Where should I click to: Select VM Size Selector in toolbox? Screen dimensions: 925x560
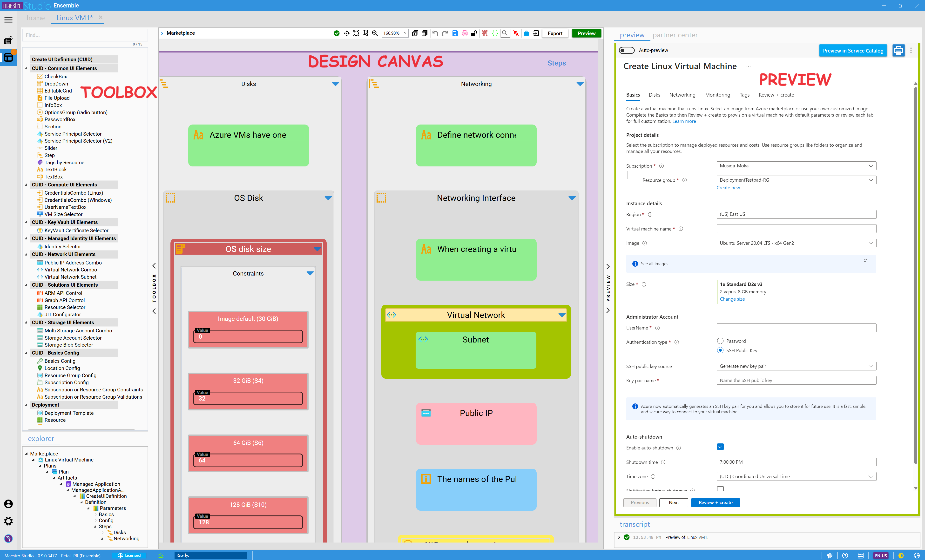[x=63, y=214]
